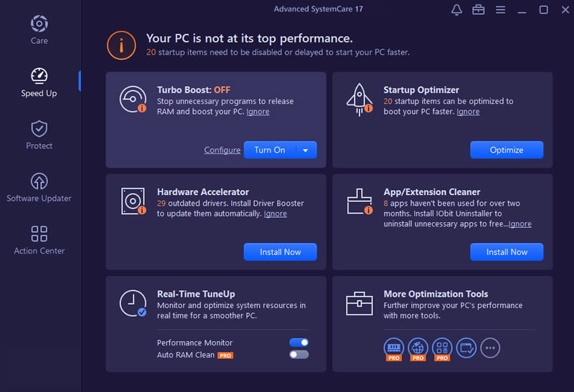Open the first PRO RAM tool icon
This screenshot has height=392, width=574.
pyautogui.click(x=394, y=348)
